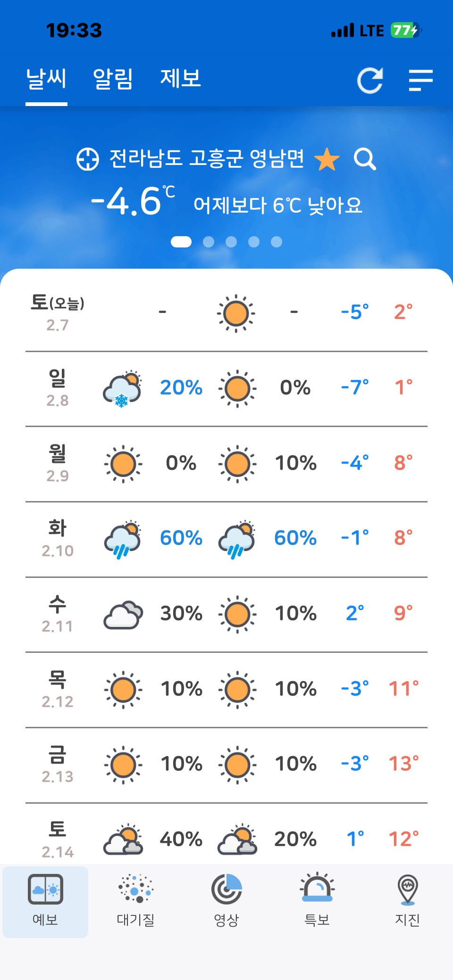Switch to the 알림 tab

coord(113,79)
